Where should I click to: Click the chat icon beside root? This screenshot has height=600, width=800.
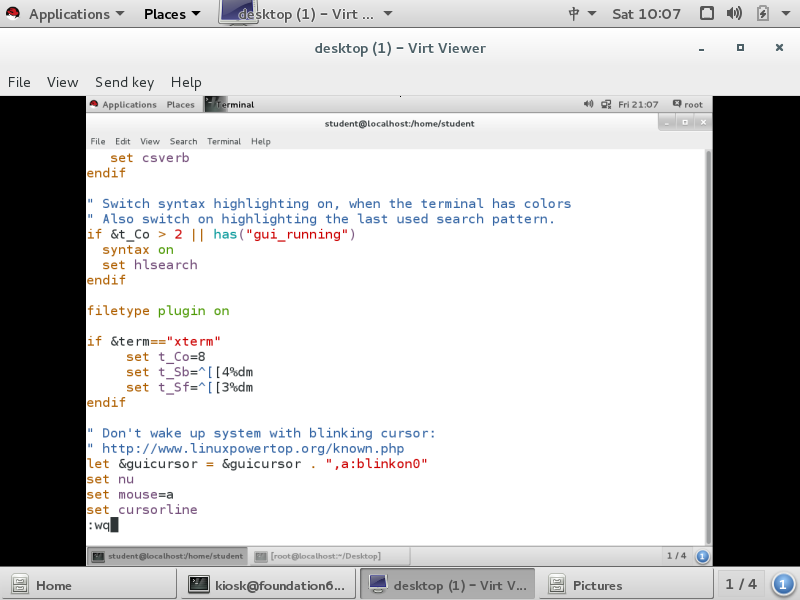(x=677, y=104)
